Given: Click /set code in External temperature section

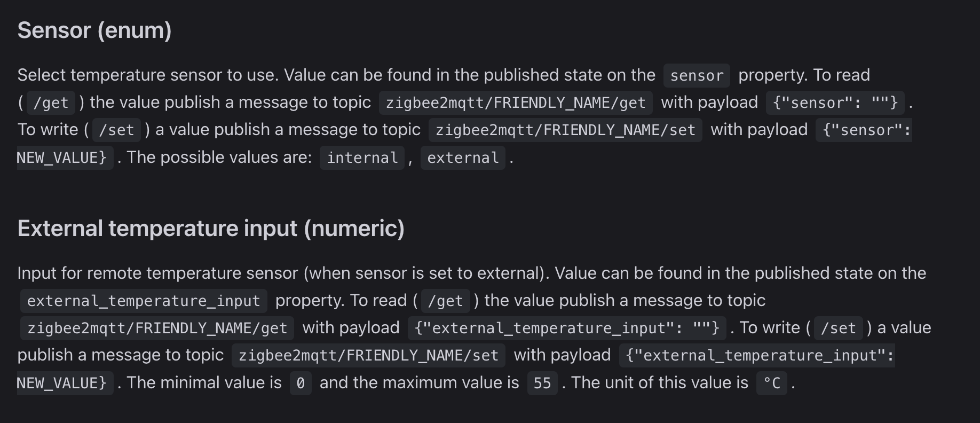Looking at the screenshot, I should pyautogui.click(x=838, y=328).
